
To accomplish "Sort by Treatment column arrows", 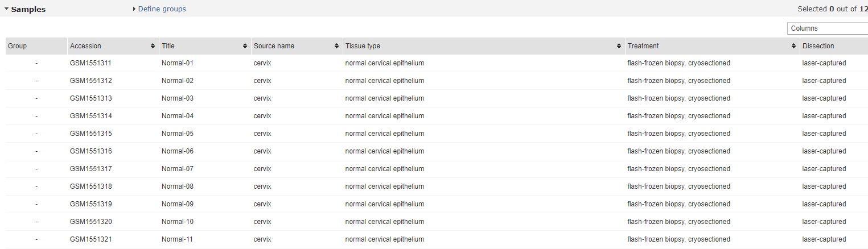I will tap(793, 46).
